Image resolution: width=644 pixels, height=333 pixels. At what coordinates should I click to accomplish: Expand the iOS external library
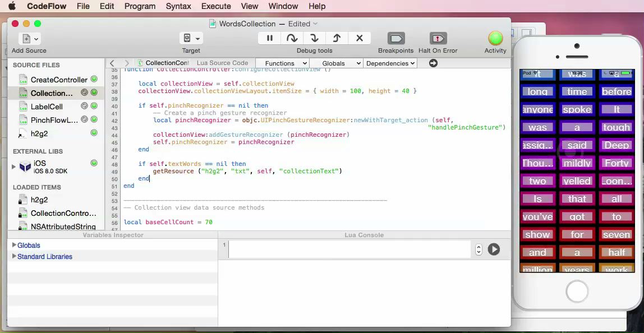(13, 166)
